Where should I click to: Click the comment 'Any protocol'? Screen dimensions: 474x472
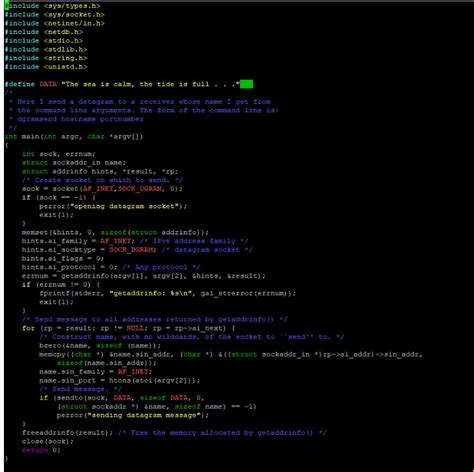[161, 267]
